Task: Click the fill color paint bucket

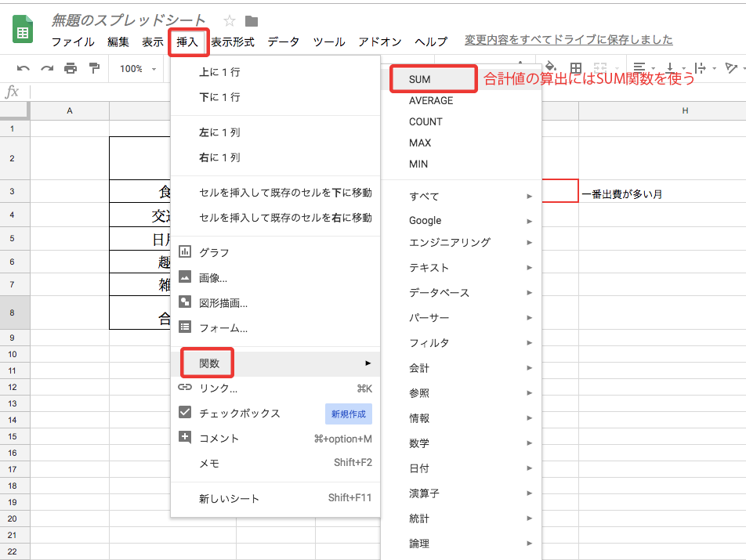Action: pyautogui.click(x=550, y=68)
